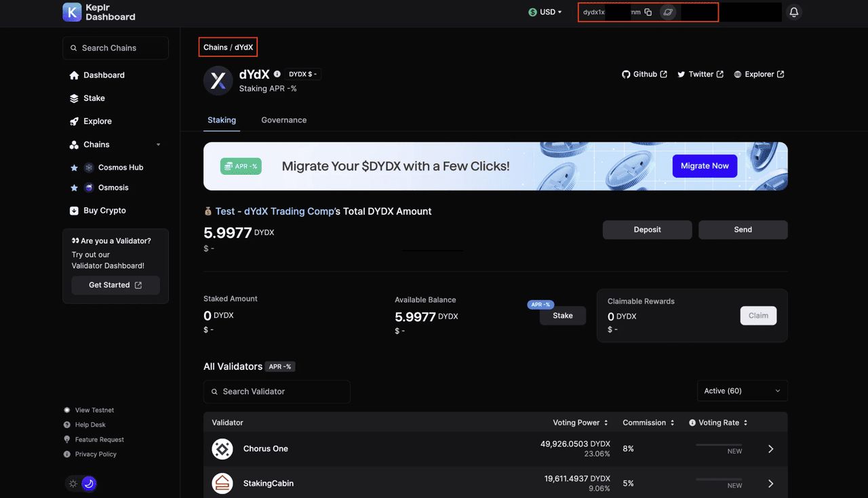Click the Chorus One validator logo
This screenshot has width=868, height=498.
[222, 449]
